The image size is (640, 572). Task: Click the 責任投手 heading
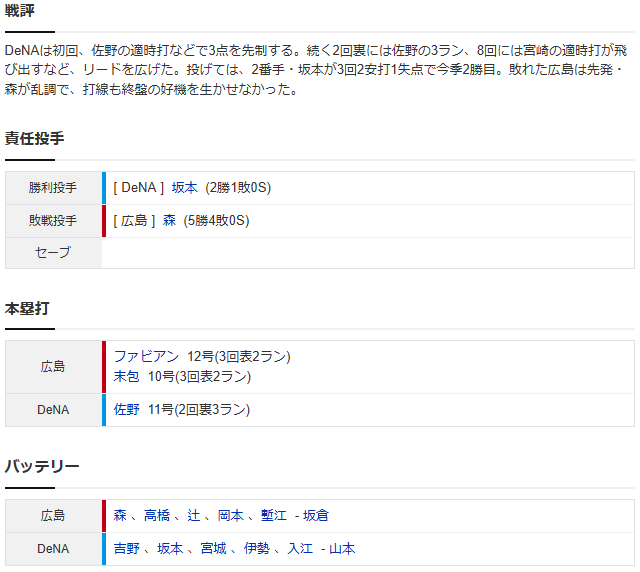[x=34, y=138]
